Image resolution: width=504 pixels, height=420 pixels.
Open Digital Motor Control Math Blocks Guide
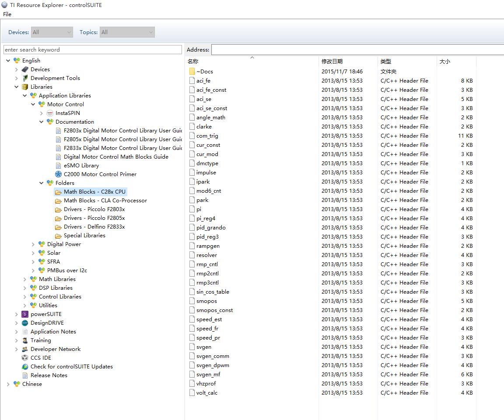[x=116, y=157]
